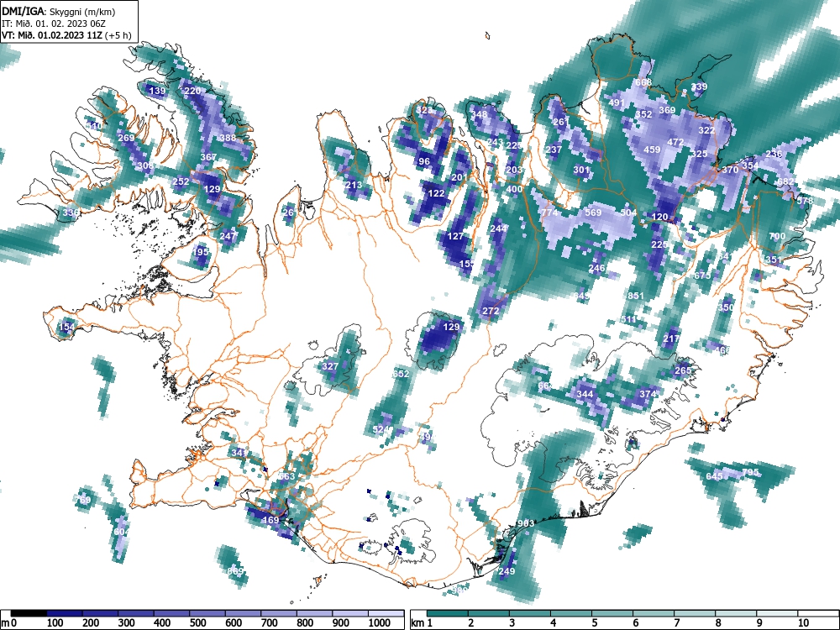
Task: Select the 675 value in the east
Action: pos(703,276)
